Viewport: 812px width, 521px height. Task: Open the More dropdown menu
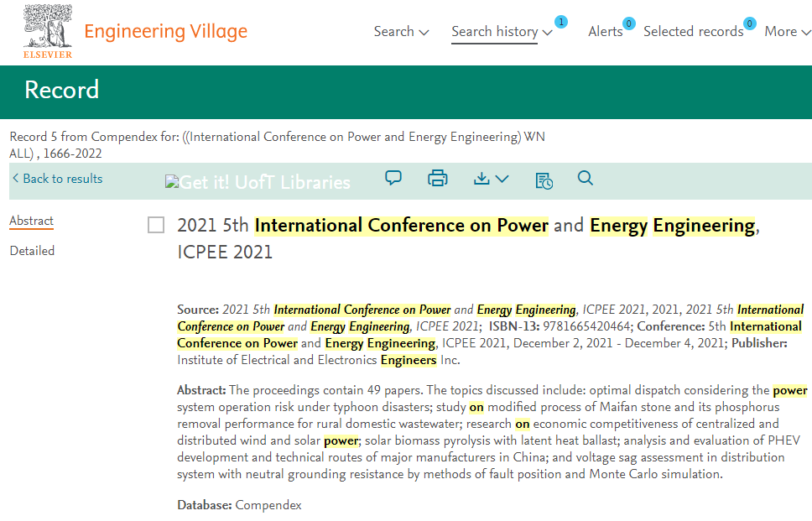tap(787, 32)
